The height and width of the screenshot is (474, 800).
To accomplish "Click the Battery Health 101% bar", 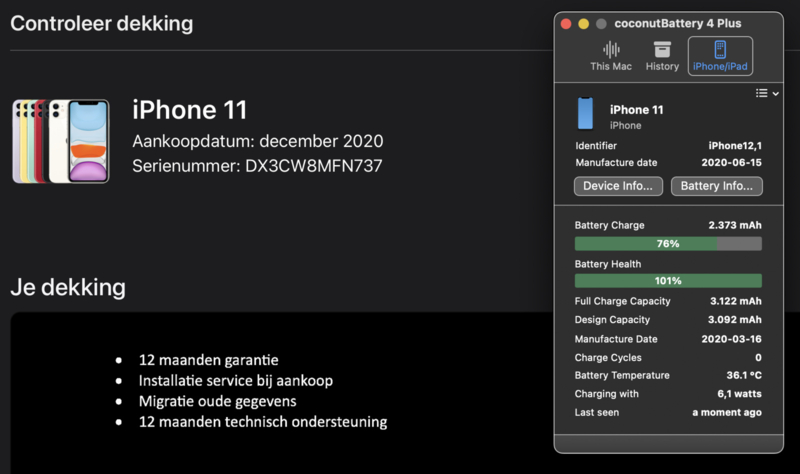I will coord(668,281).
